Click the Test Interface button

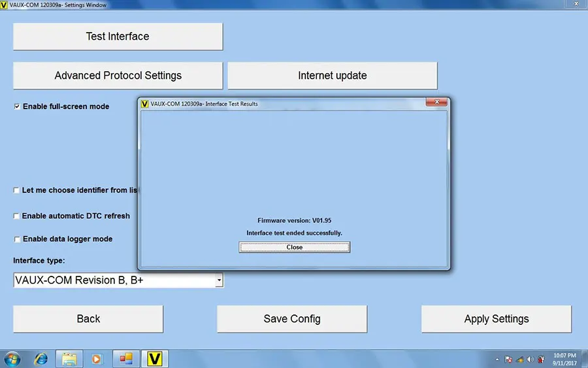pyautogui.click(x=118, y=37)
